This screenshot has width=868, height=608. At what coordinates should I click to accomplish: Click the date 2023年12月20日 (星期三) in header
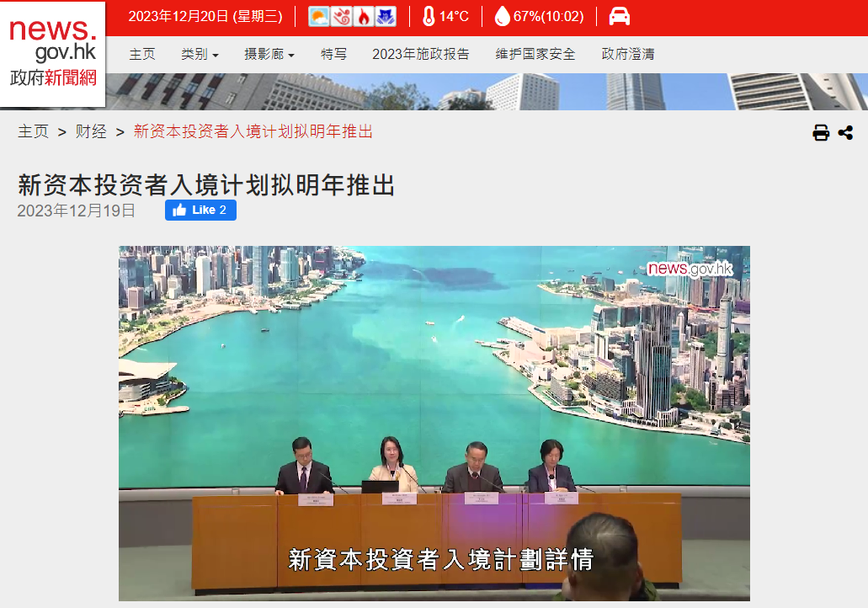(205, 17)
